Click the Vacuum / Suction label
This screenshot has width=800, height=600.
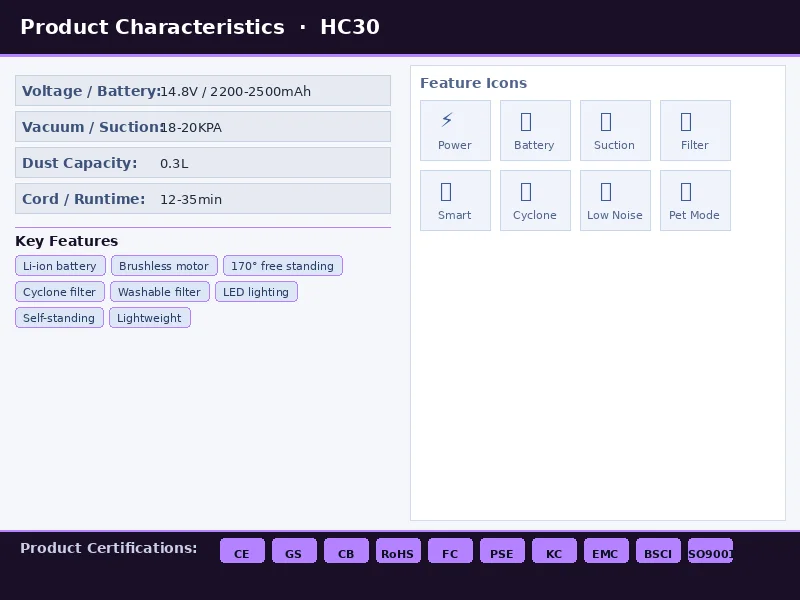point(92,127)
